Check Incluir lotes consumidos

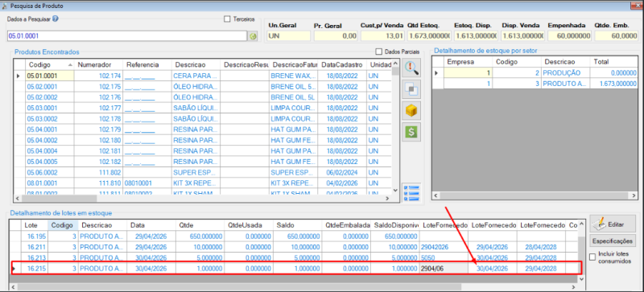coord(592,257)
